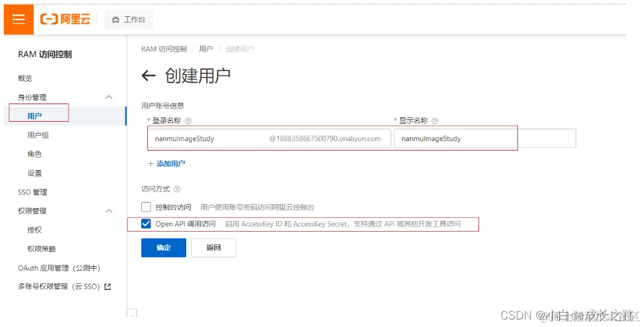Click the @1888358667500790.onaliyun.com domain suffix
The image size is (644, 327).
(325, 139)
